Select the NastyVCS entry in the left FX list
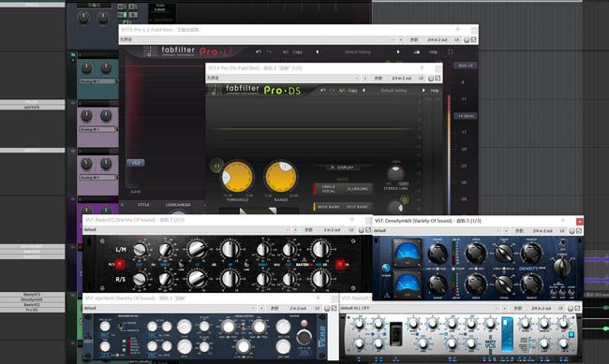This screenshot has height=364, width=609. (32, 295)
